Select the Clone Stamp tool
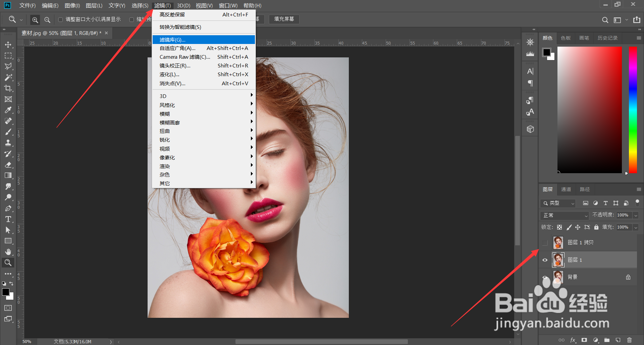This screenshot has height=345, width=644. click(8, 143)
